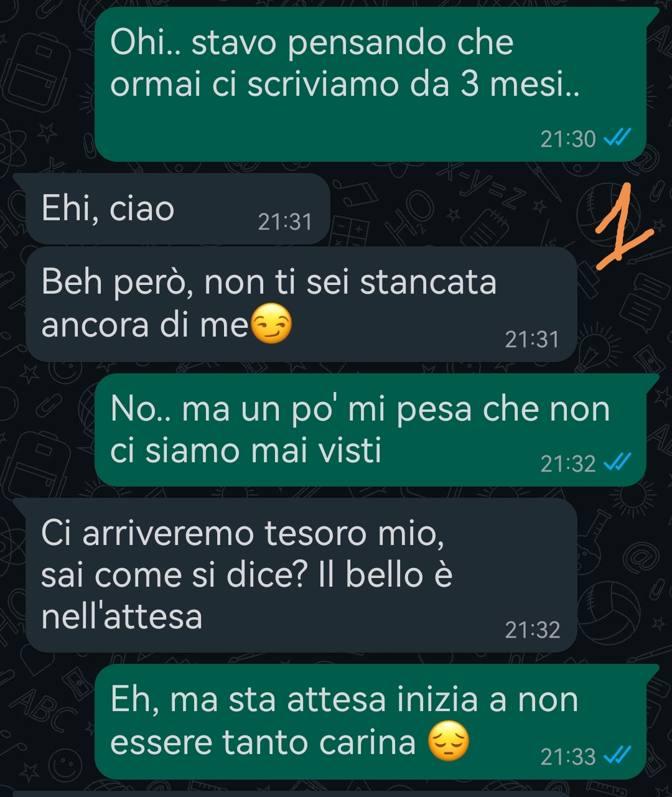This screenshot has height=797, width=672.
Task: Tap the 21:33 timestamp on the last message
Action: coord(568,757)
